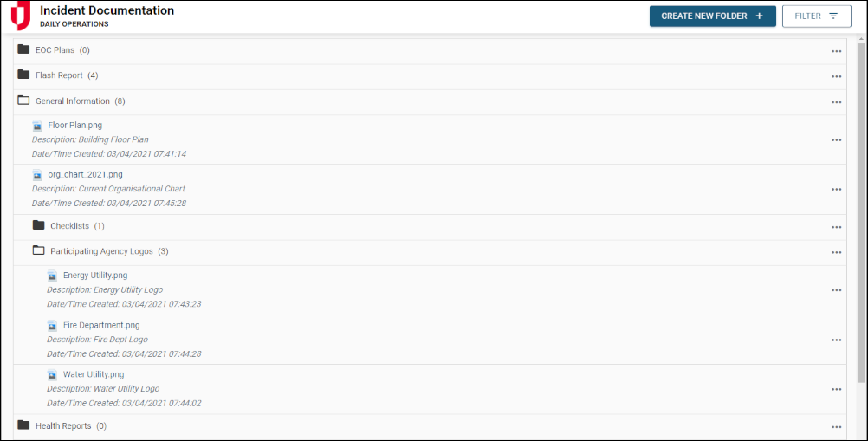Click the Floor Plan.png image file icon
868x441 pixels.
click(37, 126)
